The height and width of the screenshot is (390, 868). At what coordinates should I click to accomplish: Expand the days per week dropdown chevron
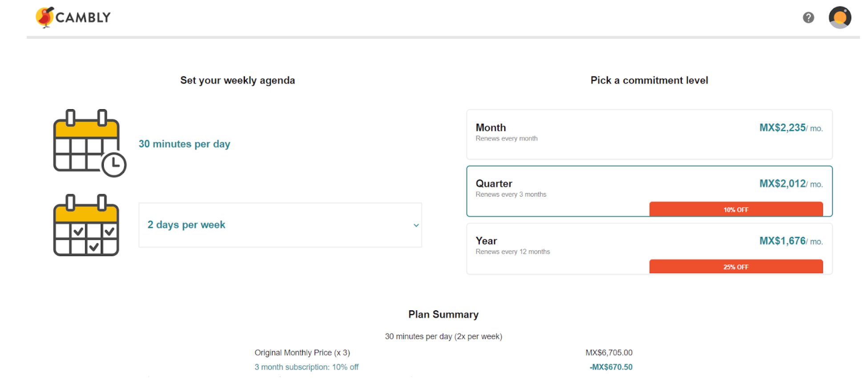click(x=416, y=225)
